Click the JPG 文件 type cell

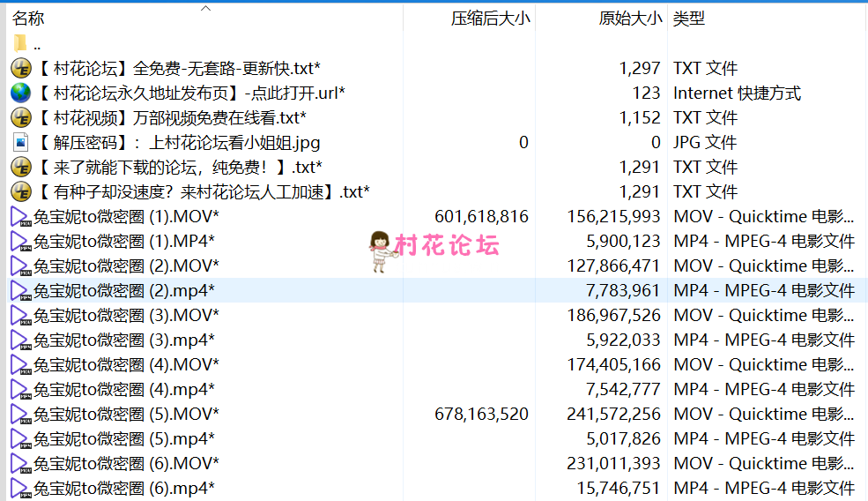(705, 142)
